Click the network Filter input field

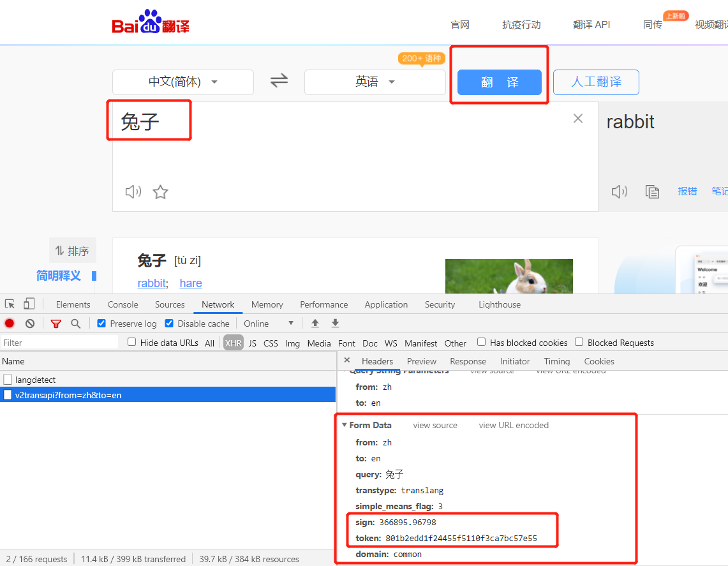(59, 343)
